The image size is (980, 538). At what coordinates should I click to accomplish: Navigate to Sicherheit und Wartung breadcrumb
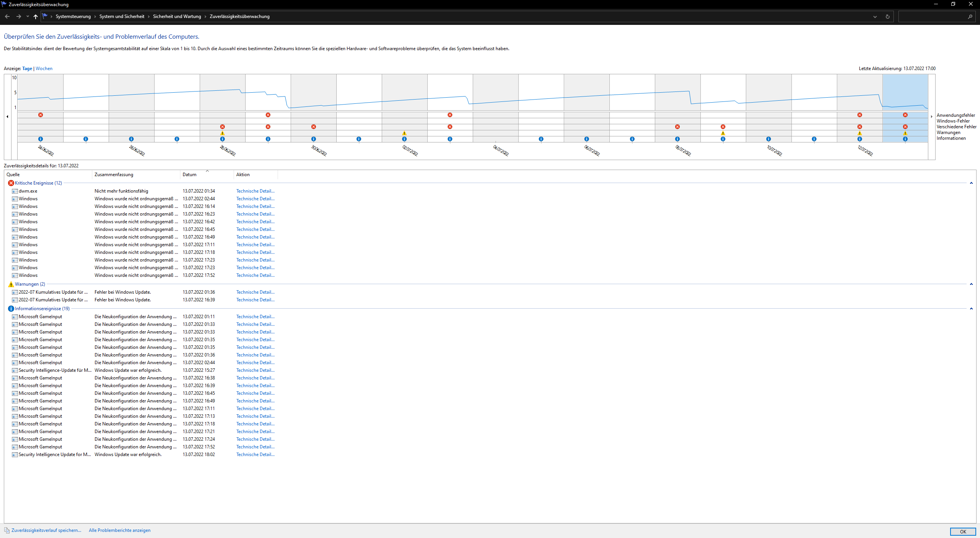(x=177, y=16)
